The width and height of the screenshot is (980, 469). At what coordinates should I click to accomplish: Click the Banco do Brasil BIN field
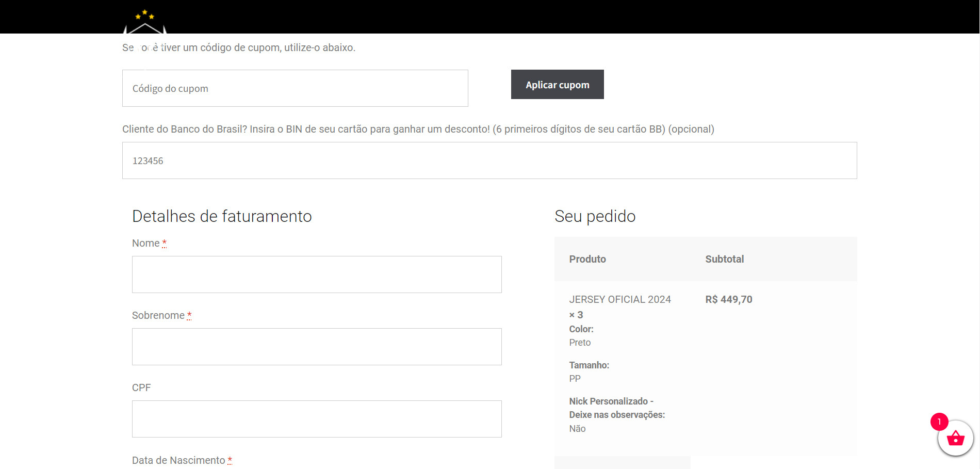coord(489,160)
